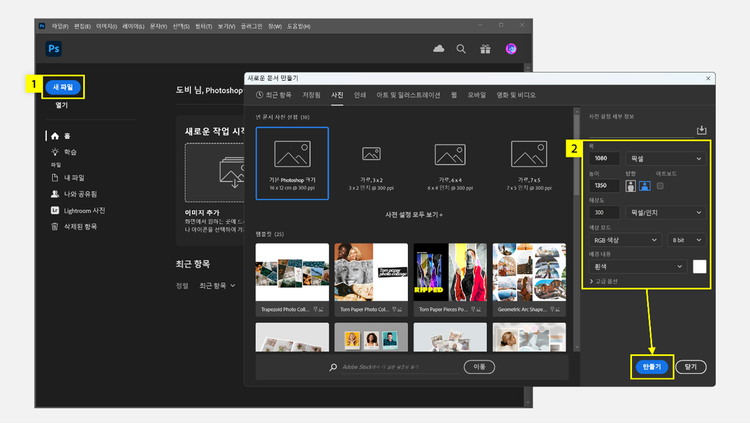Image resolution: width=750 pixels, height=423 pixels.
Task: Select Torn Paper Photo Collage template
Action: click(371, 279)
